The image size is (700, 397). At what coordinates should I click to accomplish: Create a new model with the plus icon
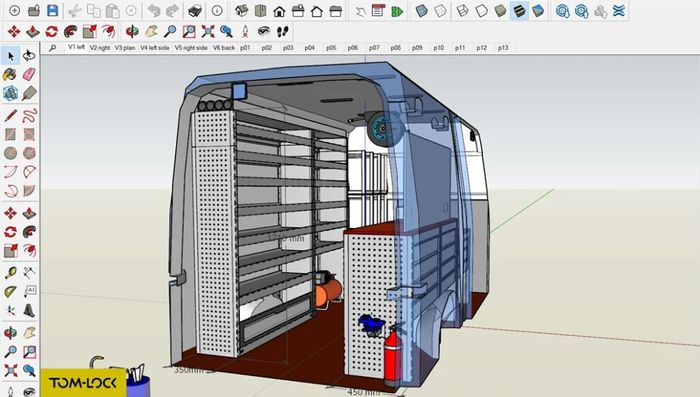click(x=14, y=10)
